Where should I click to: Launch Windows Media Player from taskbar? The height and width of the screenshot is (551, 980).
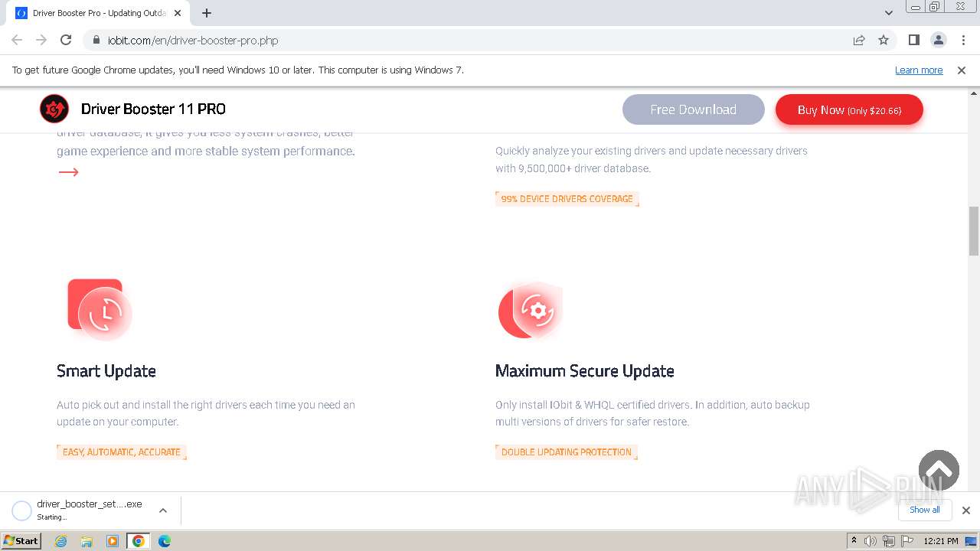(113, 541)
